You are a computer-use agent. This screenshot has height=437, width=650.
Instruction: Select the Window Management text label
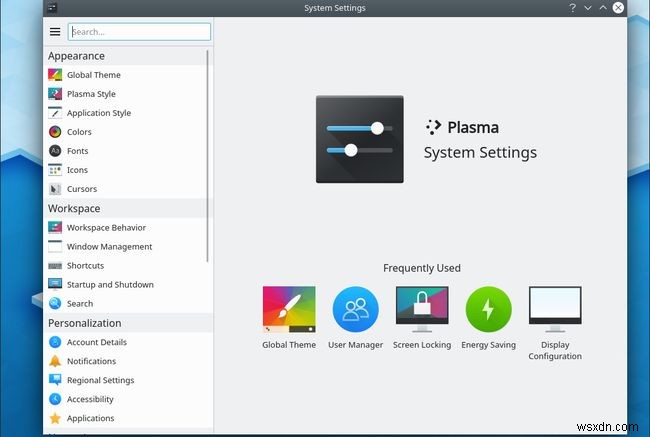point(109,247)
